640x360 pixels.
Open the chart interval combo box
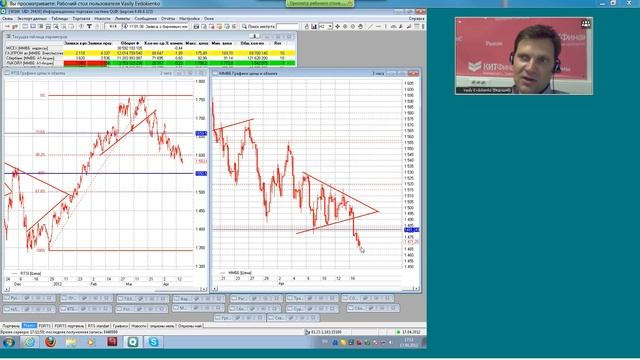325,27
